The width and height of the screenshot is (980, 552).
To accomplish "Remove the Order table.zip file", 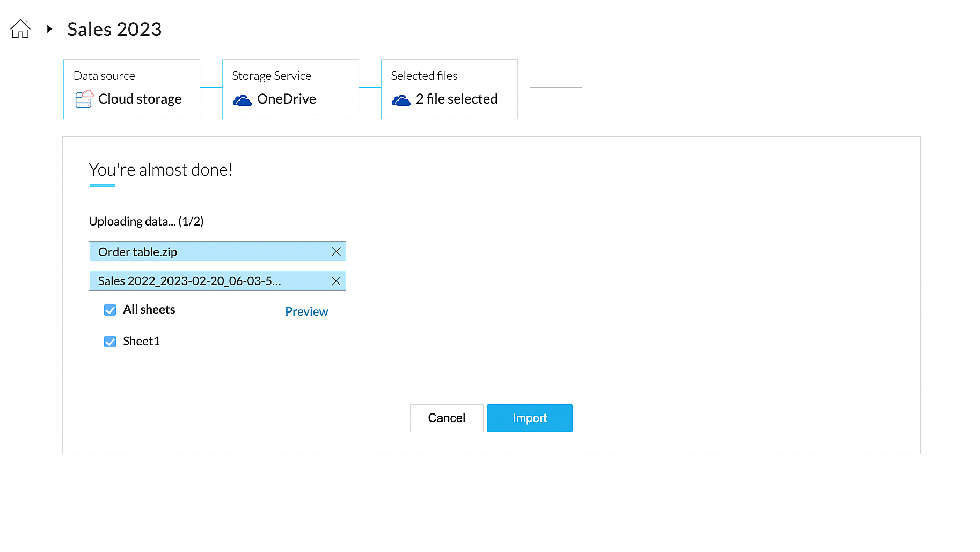I will 337,251.
